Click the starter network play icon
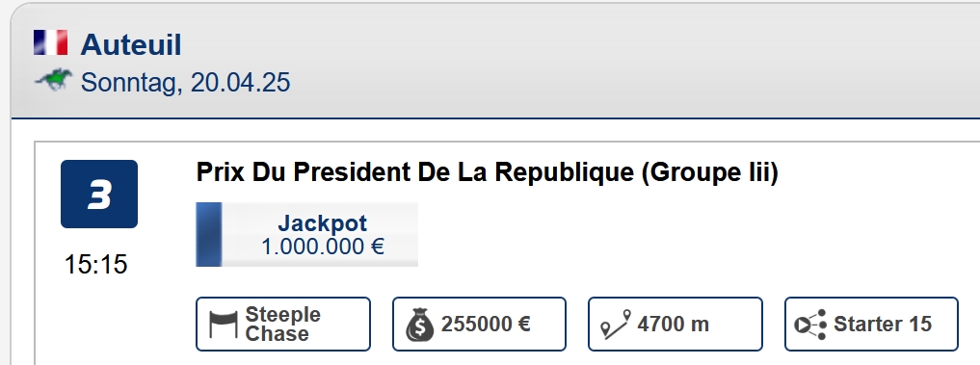This screenshot has width=980, height=365. pos(810,325)
